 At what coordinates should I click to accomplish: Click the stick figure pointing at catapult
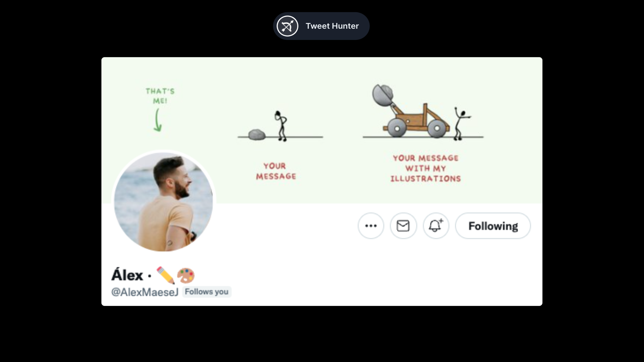click(x=460, y=124)
